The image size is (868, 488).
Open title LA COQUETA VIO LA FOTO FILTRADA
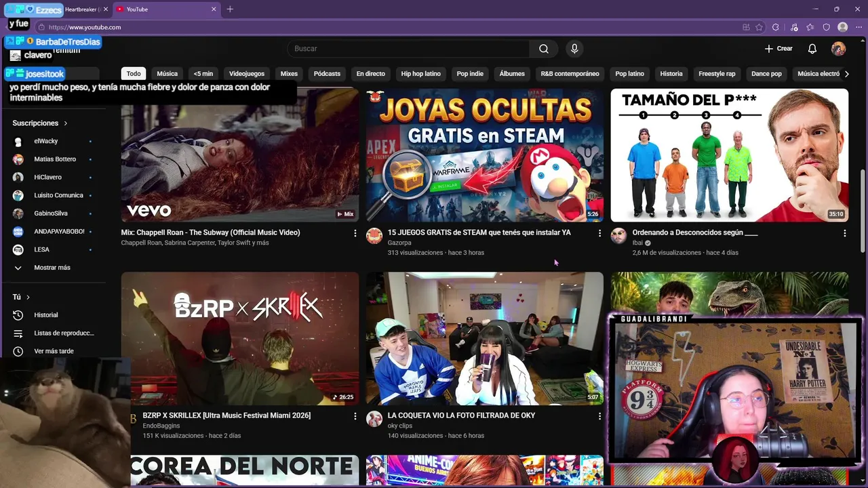click(461, 415)
